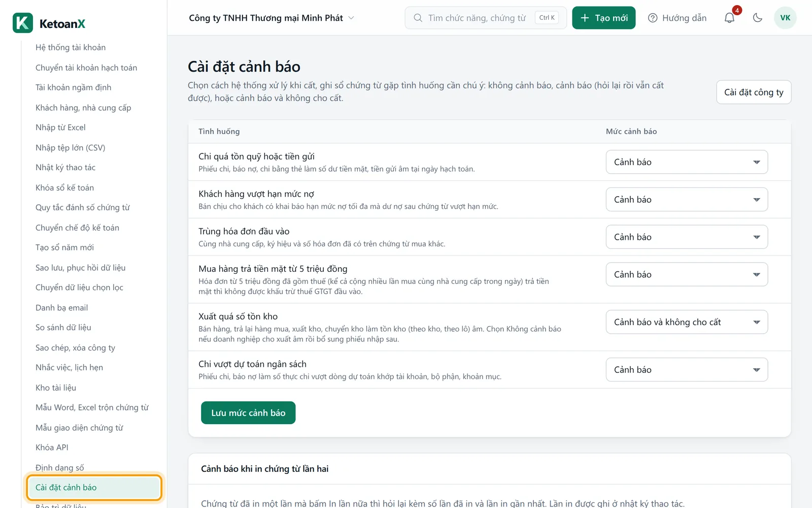Open alert level dropdown for Chi quá tồn quỹ
812x508 pixels.
tap(687, 162)
